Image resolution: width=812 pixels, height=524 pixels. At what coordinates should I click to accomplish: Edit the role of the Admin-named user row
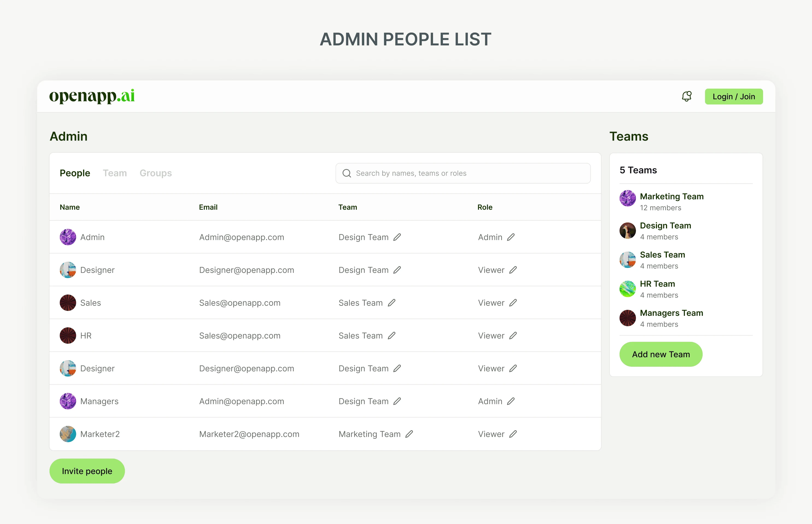511,237
